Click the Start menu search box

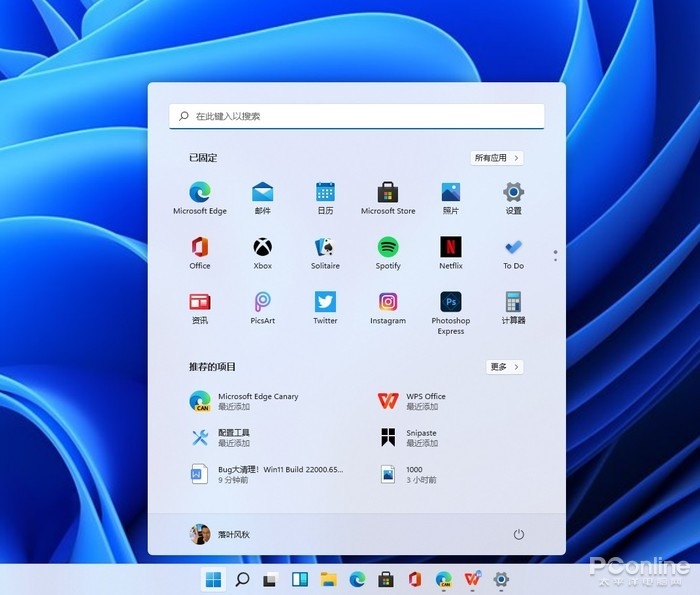[x=356, y=116]
